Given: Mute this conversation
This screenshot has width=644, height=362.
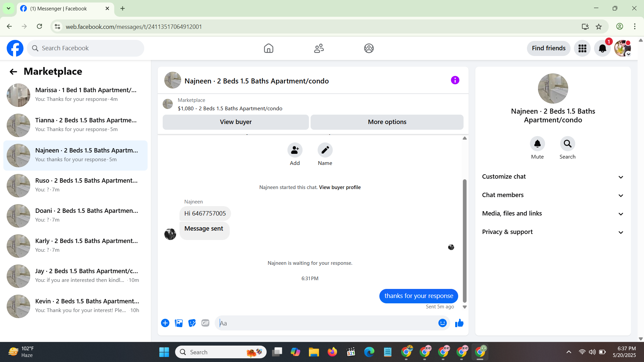Looking at the screenshot, I should pyautogui.click(x=537, y=144).
